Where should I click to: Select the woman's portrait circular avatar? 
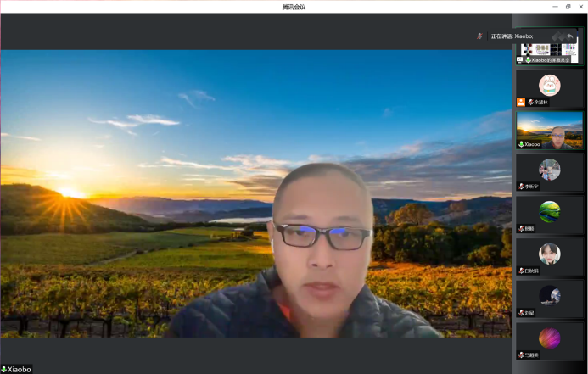[550, 253]
